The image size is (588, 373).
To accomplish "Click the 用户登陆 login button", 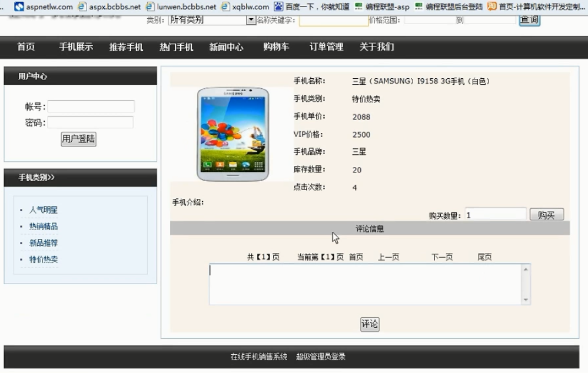I will (x=79, y=139).
